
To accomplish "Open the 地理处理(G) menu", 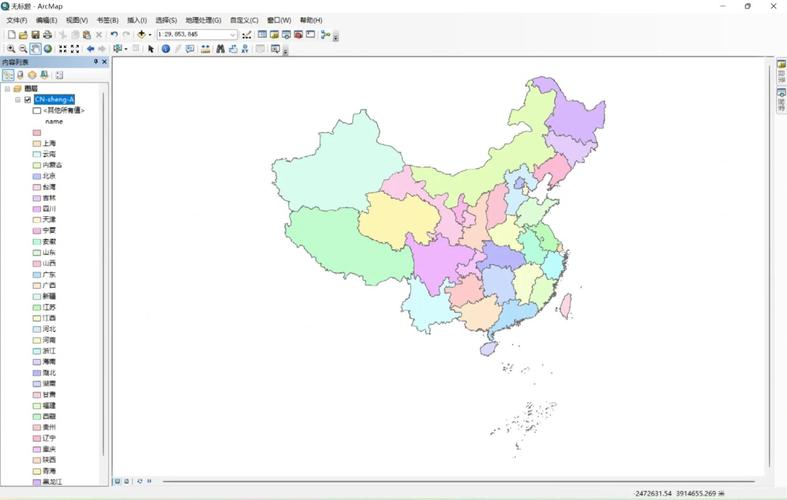I will [x=203, y=20].
